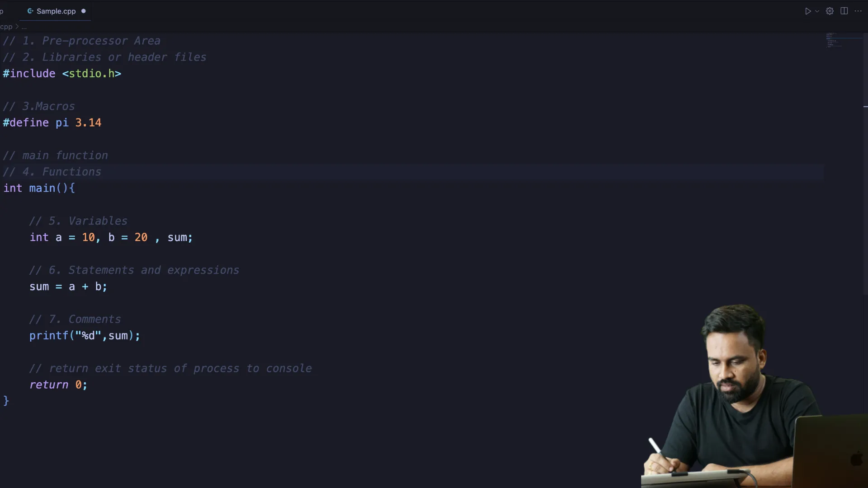The height and width of the screenshot is (488, 868).
Task: Click on the int main(){ line
Action: [x=39, y=188]
